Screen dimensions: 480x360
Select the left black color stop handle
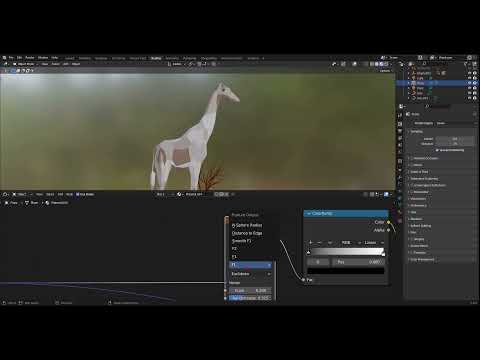308,253
